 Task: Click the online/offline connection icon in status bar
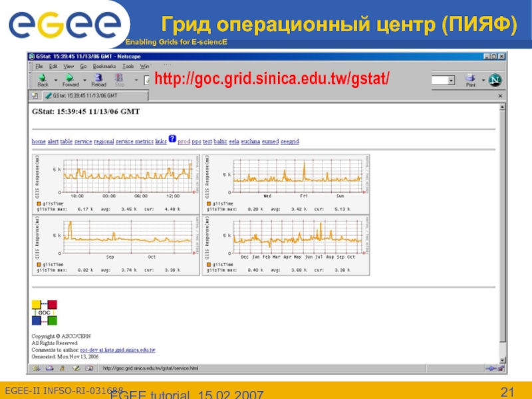pos(491,368)
